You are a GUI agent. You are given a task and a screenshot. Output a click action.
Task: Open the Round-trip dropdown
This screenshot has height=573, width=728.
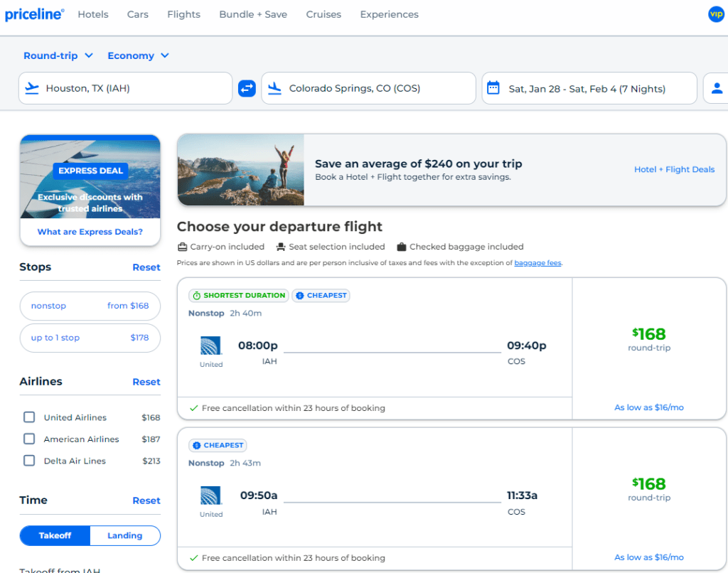pos(58,55)
